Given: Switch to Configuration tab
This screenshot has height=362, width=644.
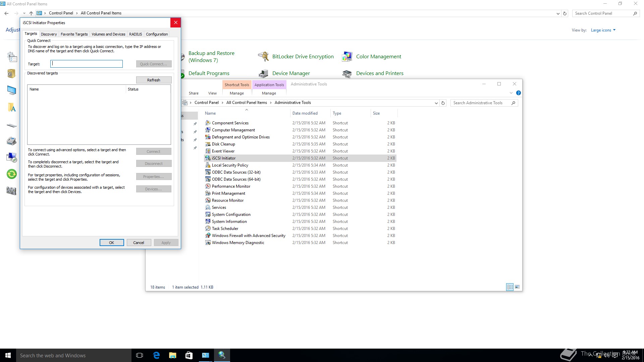Looking at the screenshot, I should 157,34.
